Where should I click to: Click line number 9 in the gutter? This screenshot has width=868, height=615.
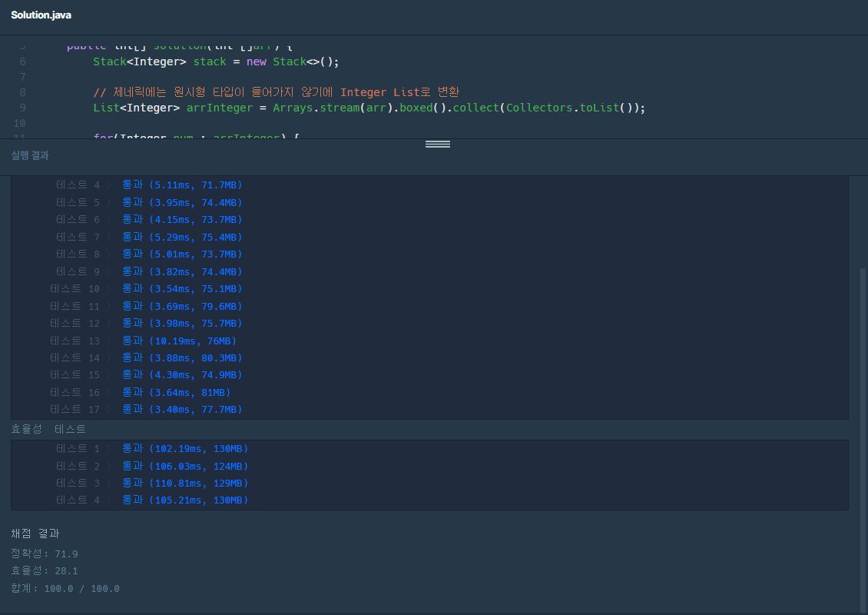pos(23,108)
